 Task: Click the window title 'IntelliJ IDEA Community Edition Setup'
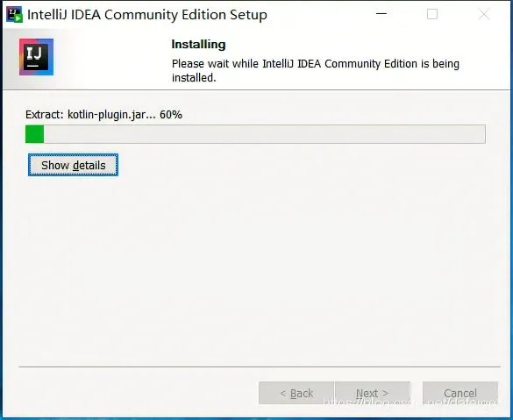click(147, 15)
